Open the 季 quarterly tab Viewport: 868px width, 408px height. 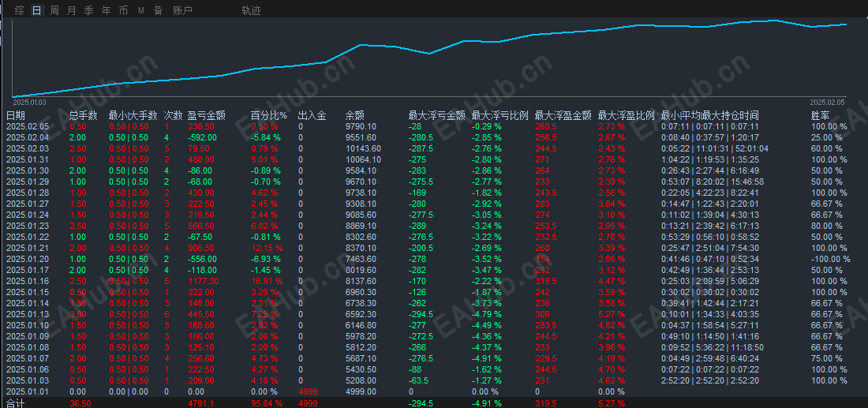click(x=88, y=10)
